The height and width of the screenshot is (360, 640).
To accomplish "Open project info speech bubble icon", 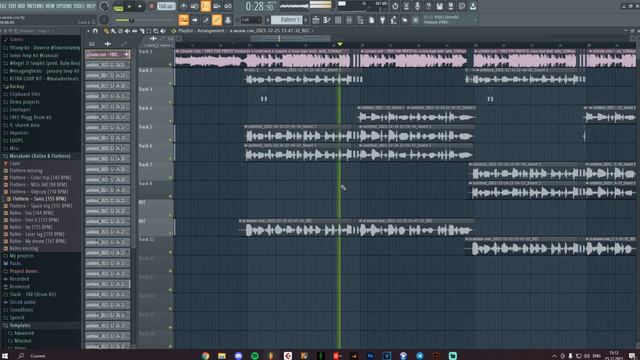I will coord(462,6).
